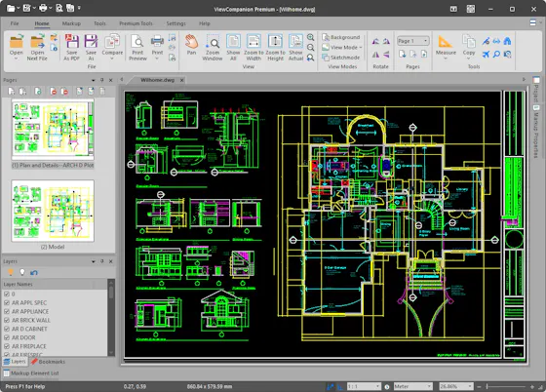Click the Compare files icon
This screenshot has height=392, width=546.
pos(112,45)
